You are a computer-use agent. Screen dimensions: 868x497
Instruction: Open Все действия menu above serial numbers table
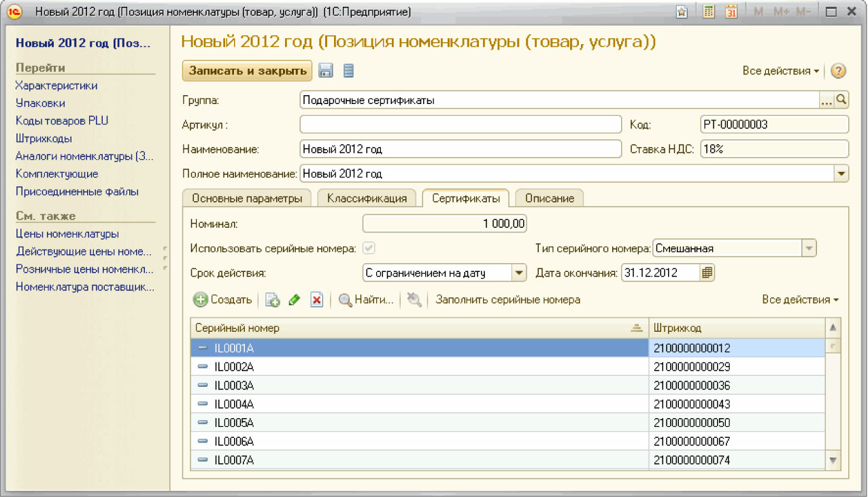800,300
